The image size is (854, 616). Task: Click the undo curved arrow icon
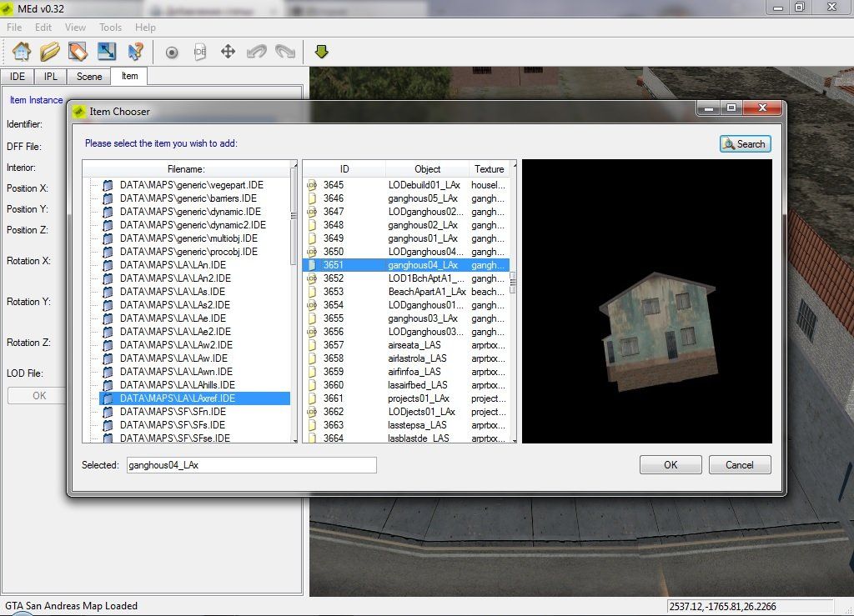point(257,52)
